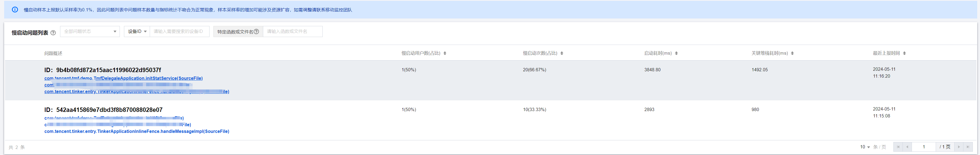
Task: Sort by 关键堆栈耗时(ms) sort icon
Action: (x=792, y=53)
